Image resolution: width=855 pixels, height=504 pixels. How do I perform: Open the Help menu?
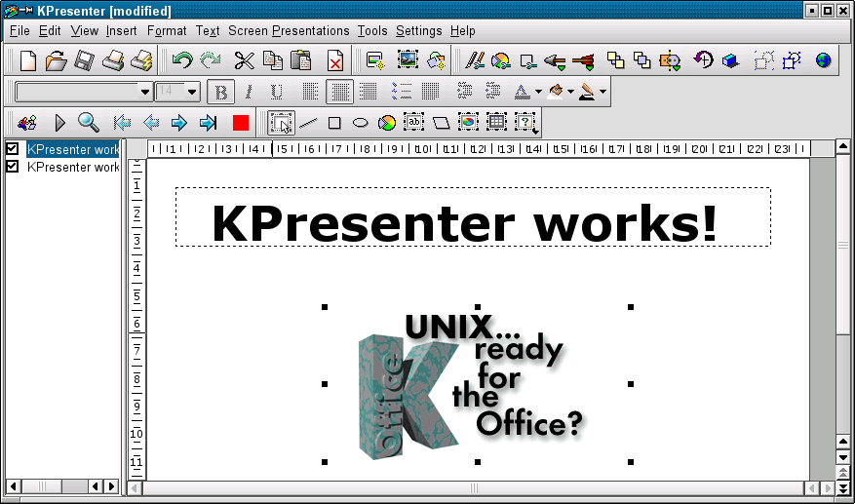463,31
